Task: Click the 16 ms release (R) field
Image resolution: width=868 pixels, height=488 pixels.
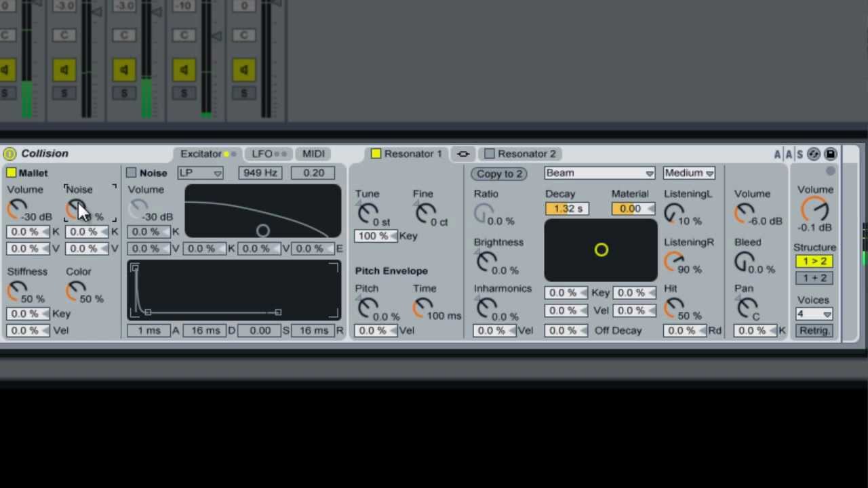Action: (x=313, y=331)
